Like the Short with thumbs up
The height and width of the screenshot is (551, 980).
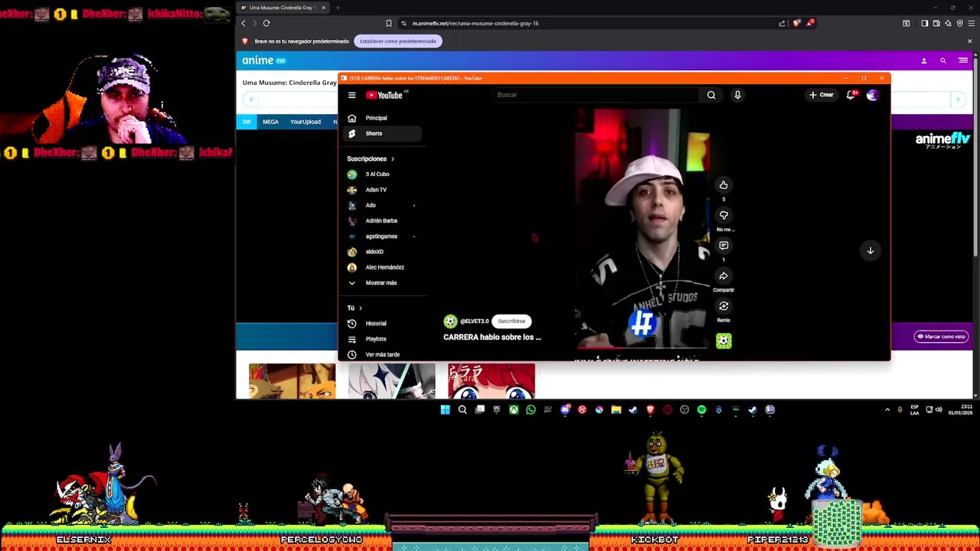click(x=724, y=184)
